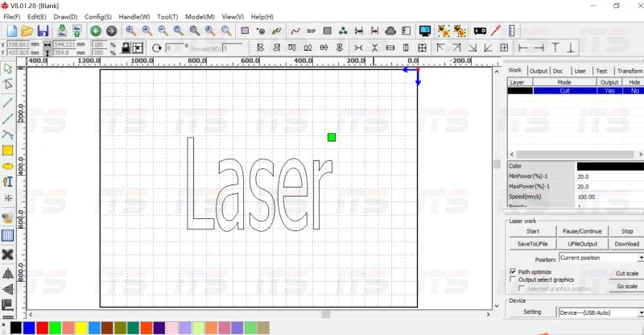This screenshot has width=644, height=335.
Task: Click the Download button
Action: click(627, 244)
